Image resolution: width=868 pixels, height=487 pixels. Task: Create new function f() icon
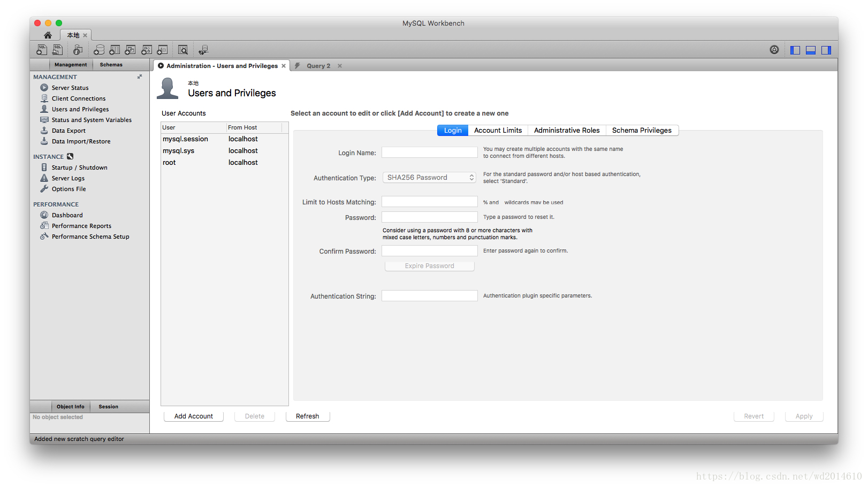point(162,50)
